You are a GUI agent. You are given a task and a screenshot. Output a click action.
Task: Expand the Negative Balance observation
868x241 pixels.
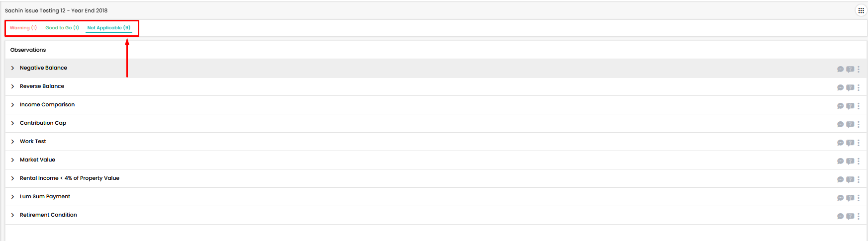tap(12, 68)
